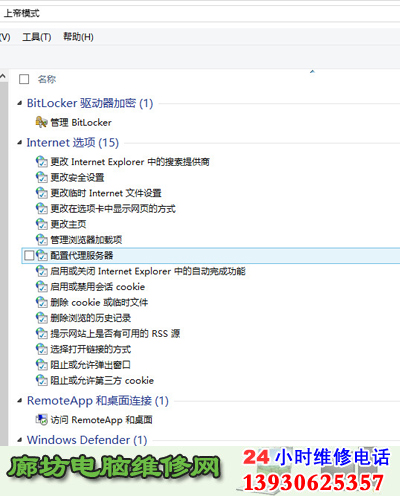This screenshot has height=496, width=400.
Task: Sort by the 名称 column header
Action: (x=47, y=79)
